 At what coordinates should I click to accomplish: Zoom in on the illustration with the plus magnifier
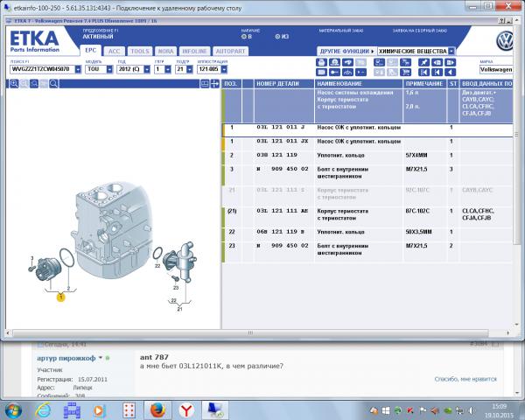14,83
